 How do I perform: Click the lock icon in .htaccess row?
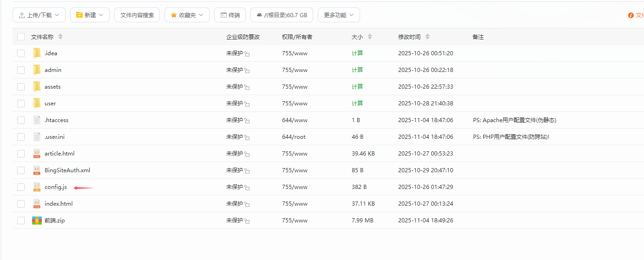pos(247,121)
